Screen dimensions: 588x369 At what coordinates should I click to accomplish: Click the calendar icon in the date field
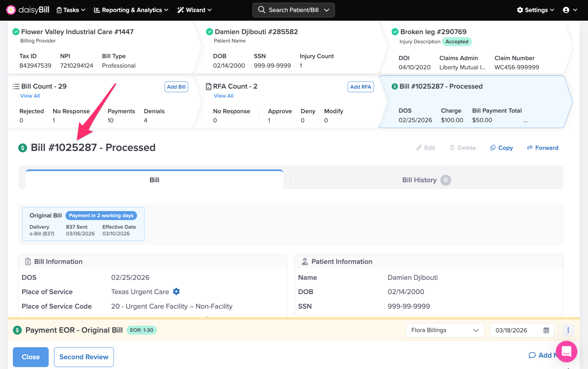(546, 330)
